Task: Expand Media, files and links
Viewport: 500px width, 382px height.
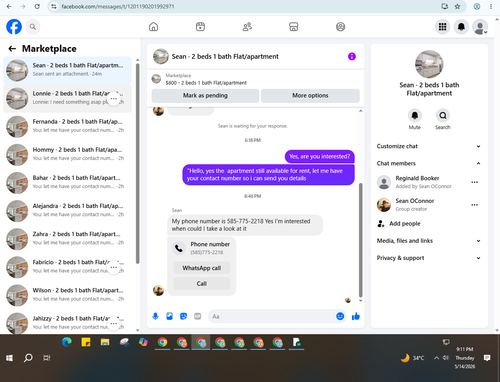Action: point(429,241)
